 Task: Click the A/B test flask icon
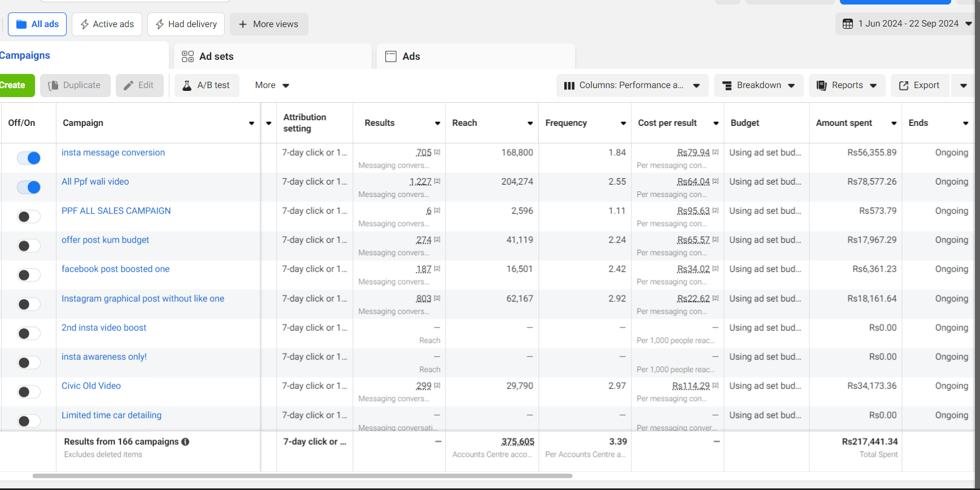[187, 85]
